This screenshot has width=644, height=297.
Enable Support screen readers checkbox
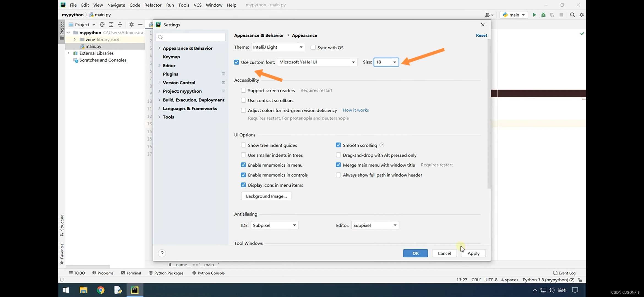[243, 90]
